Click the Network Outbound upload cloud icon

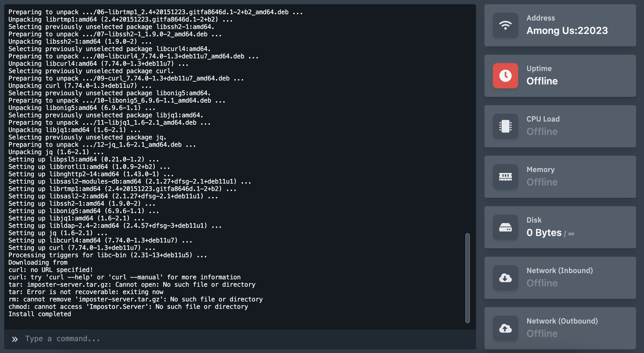(x=505, y=328)
